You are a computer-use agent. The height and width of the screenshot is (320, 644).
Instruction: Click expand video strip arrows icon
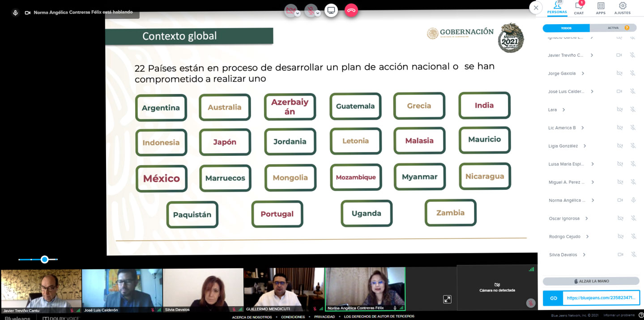tap(447, 299)
